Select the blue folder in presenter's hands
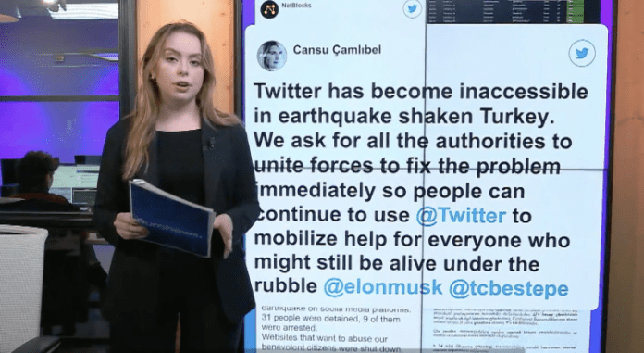Image resolution: width=644 pixels, height=353 pixels. (x=172, y=218)
